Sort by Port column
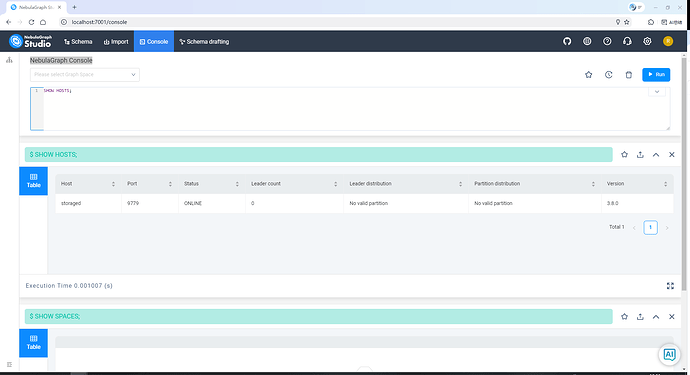The image size is (690, 375). (x=170, y=184)
